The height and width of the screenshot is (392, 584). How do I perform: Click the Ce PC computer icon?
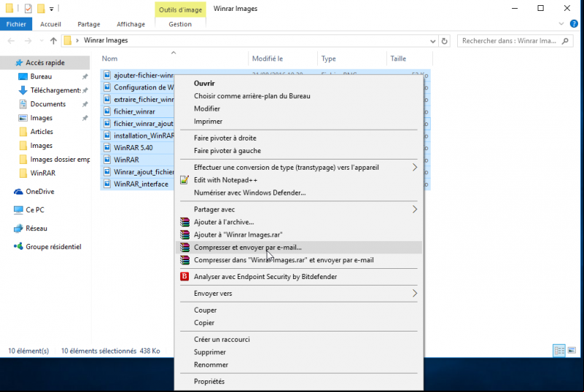(18, 210)
